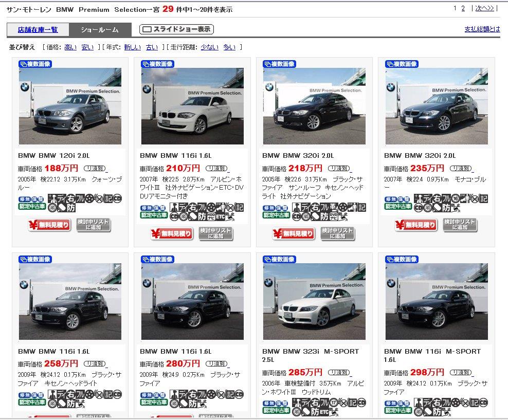Open the photo of the white 323i M-SPORT
Image resolution: width=508 pixels, height=420 pixels.
click(314, 301)
